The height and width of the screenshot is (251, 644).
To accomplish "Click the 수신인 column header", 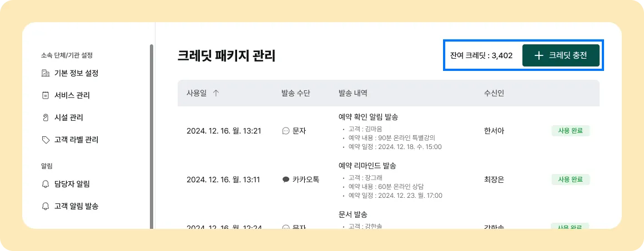I will click(494, 93).
